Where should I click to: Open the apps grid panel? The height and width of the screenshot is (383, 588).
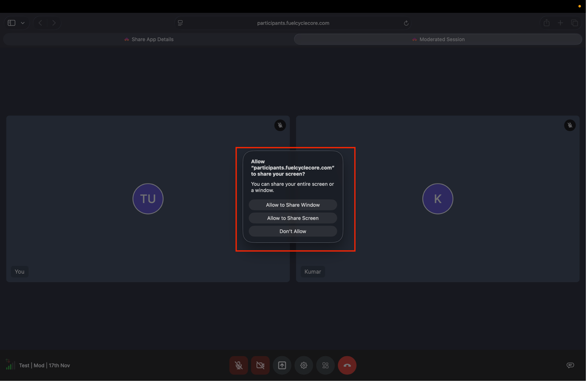tap(325, 365)
